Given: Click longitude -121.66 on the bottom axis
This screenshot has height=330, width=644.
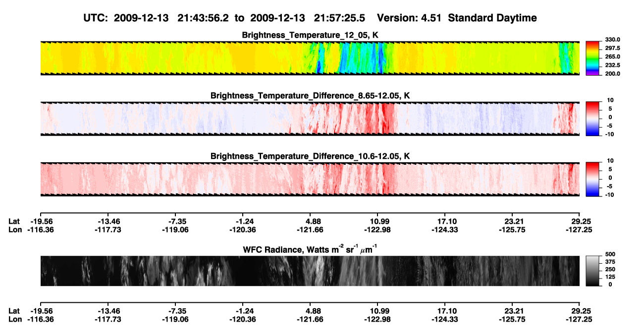Looking at the screenshot, I should [x=310, y=320].
